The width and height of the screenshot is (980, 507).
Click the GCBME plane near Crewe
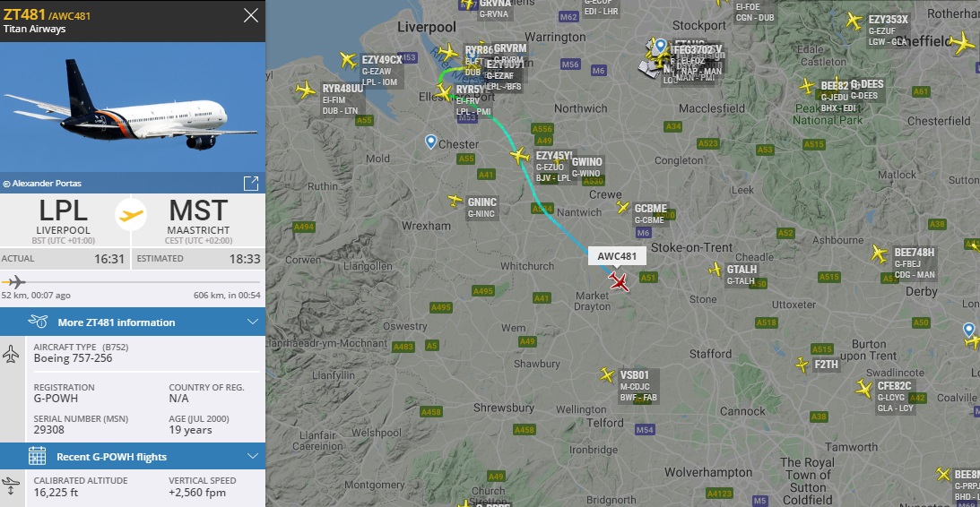622,207
